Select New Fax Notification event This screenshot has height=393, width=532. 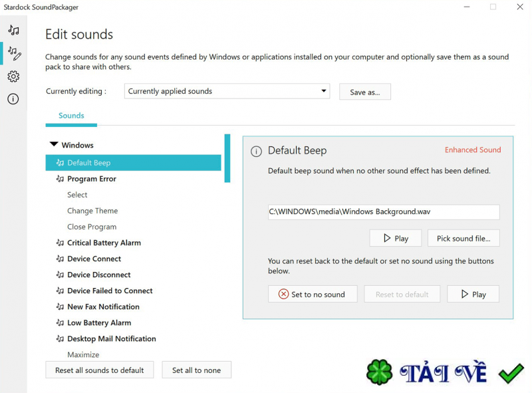tap(103, 307)
